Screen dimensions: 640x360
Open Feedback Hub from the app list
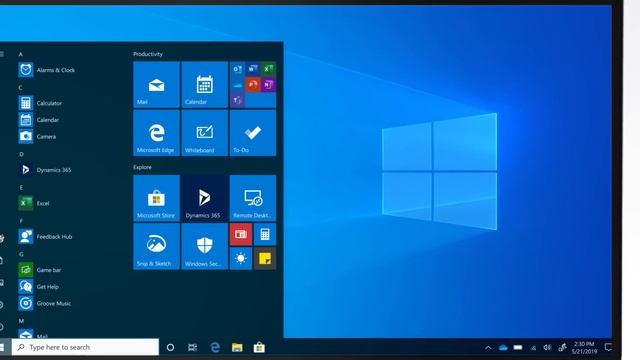coord(45,236)
